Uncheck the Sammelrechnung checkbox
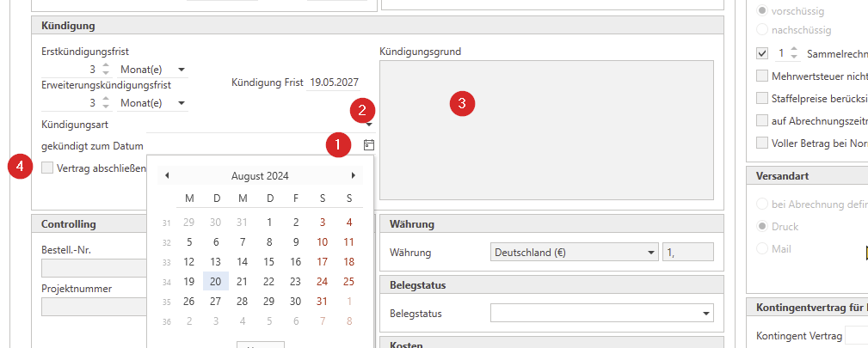This screenshot has width=868, height=348. click(761, 53)
